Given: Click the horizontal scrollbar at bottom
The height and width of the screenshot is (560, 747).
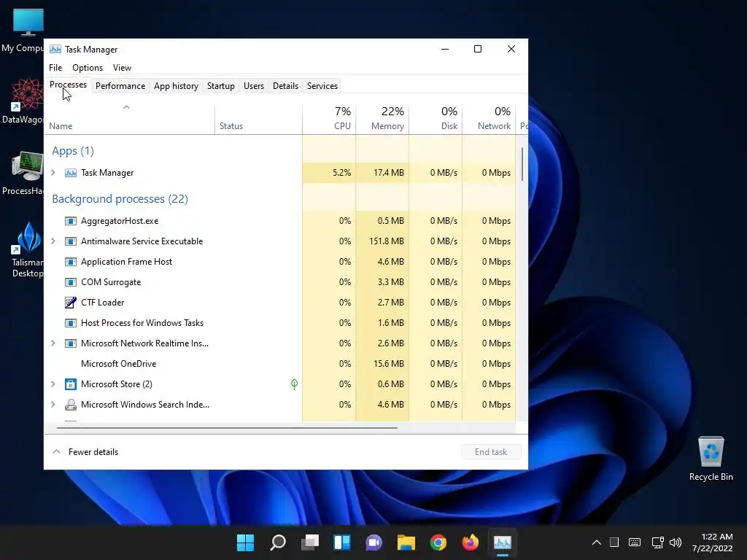Looking at the screenshot, I should (x=227, y=428).
